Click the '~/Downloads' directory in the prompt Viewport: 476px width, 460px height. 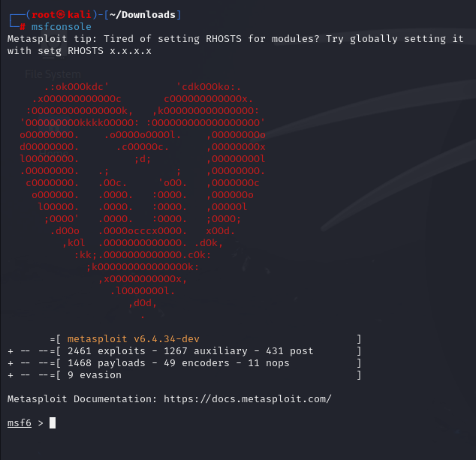coord(143,14)
